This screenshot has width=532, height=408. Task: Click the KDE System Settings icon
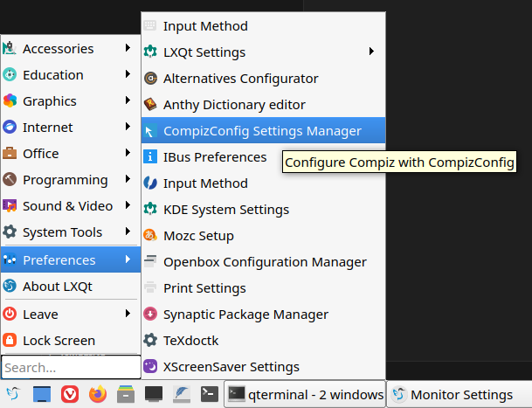150,209
